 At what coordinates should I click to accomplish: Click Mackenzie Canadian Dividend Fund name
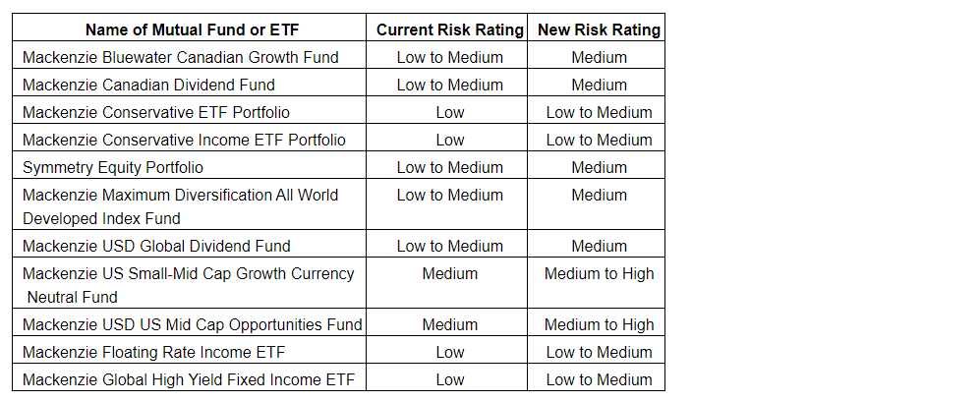[x=148, y=85]
